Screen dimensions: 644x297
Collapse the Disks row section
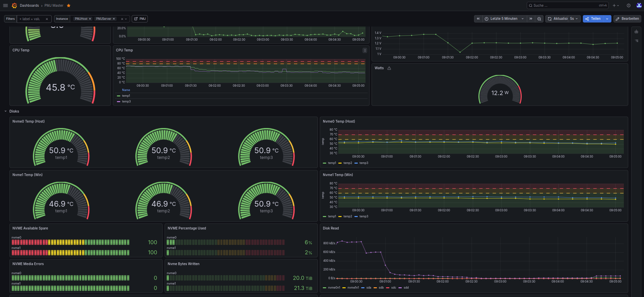5,111
